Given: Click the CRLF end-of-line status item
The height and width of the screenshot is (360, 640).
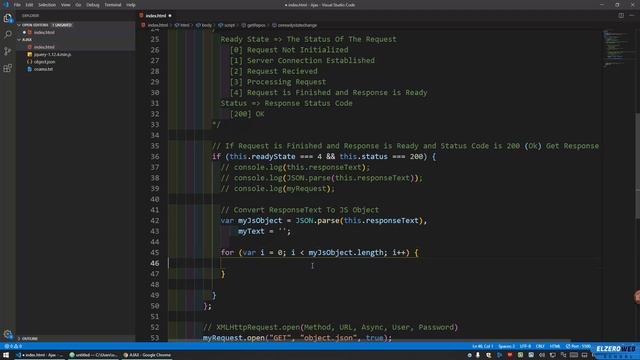Looking at the screenshot, I should pyautogui.click(x=540, y=346).
